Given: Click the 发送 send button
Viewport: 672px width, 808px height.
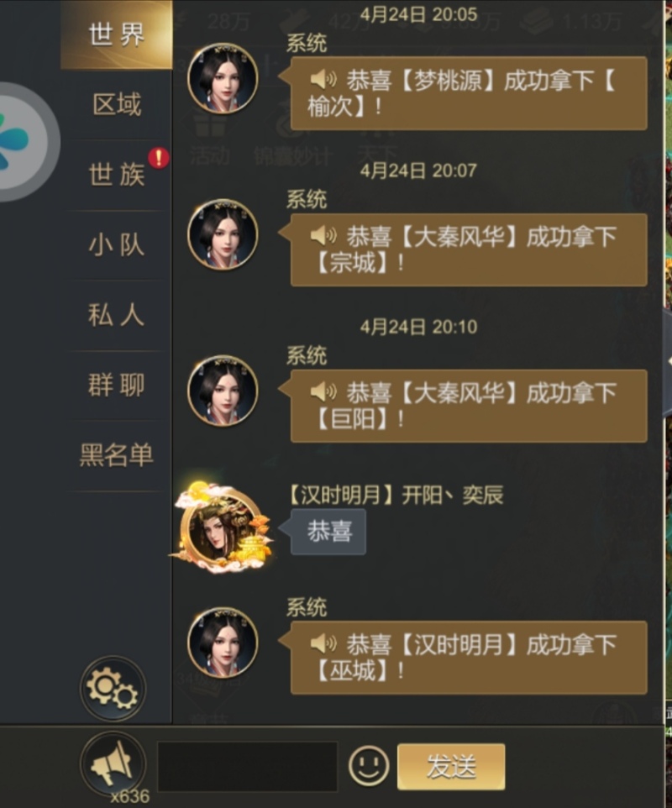Looking at the screenshot, I should (451, 766).
